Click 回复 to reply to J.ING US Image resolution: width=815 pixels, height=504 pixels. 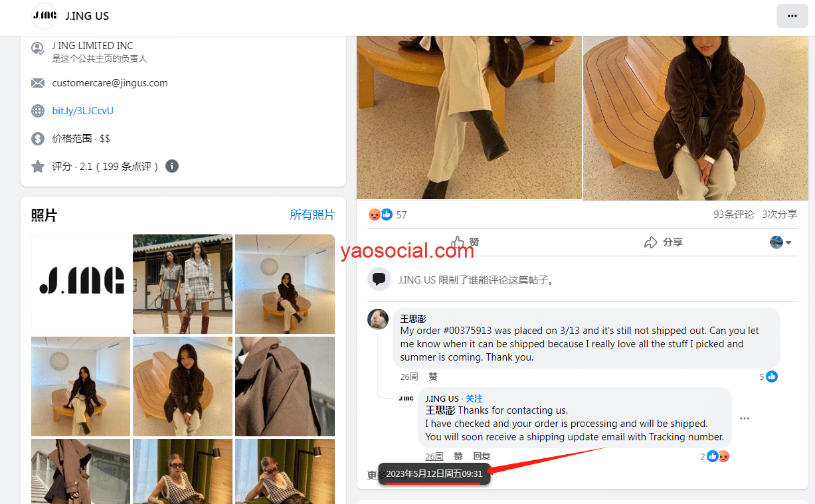(x=482, y=456)
